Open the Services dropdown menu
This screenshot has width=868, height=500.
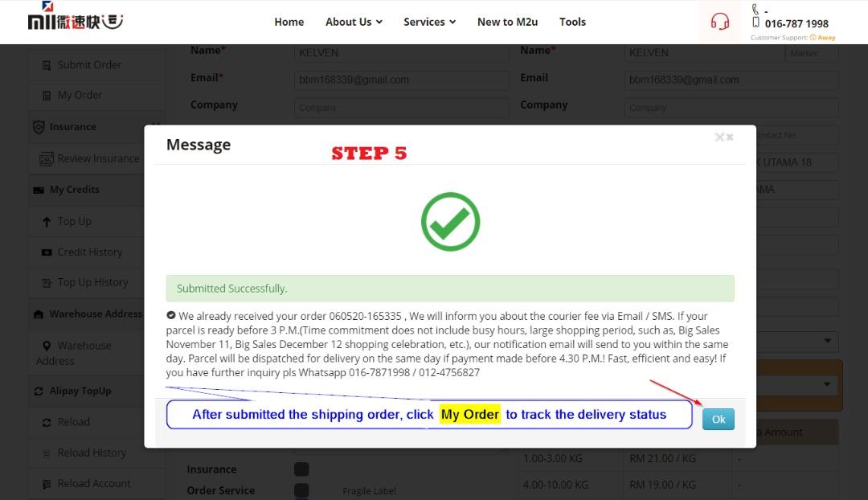pos(429,22)
